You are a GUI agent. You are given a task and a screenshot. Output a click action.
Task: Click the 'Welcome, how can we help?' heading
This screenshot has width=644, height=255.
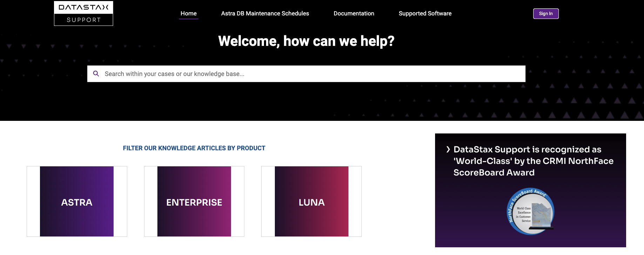(306, 41)
